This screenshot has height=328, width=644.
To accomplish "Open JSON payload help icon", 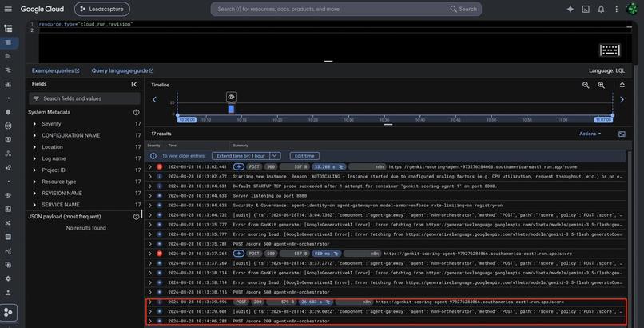I will [x=137, y=217].
